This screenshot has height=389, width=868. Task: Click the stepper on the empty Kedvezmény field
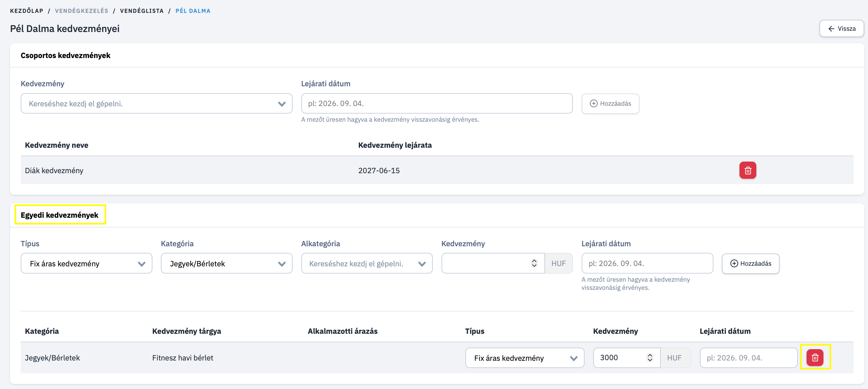point(534,263)
